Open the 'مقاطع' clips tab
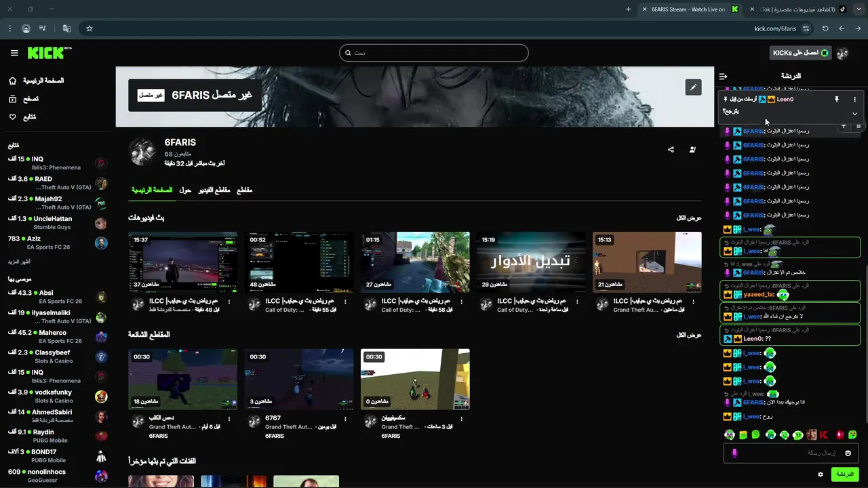The width and height of the screenshot is (868, 488). click(244, 190)
